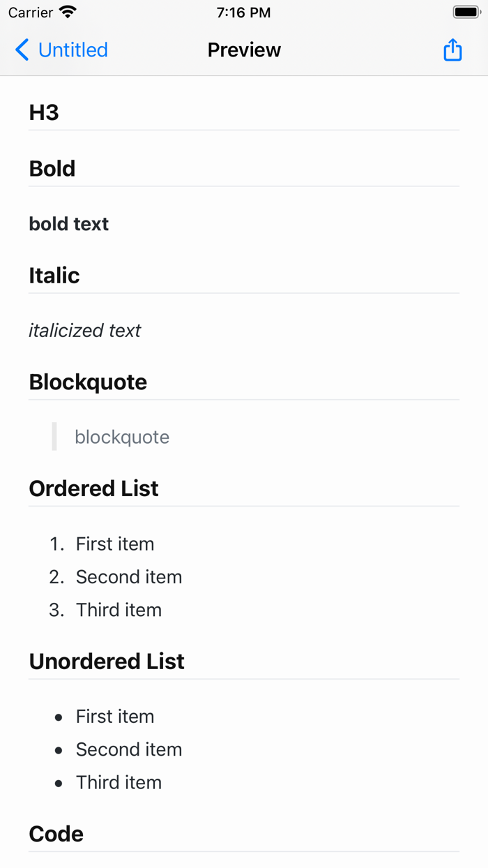Tap the blockquote text

pyautogui.click(x=122, y=437)
